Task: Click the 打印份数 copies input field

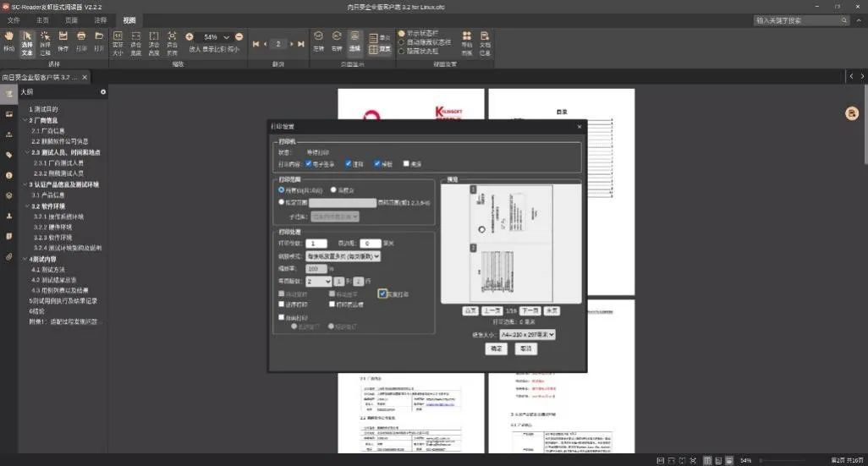Action: (x=315, y=243)
